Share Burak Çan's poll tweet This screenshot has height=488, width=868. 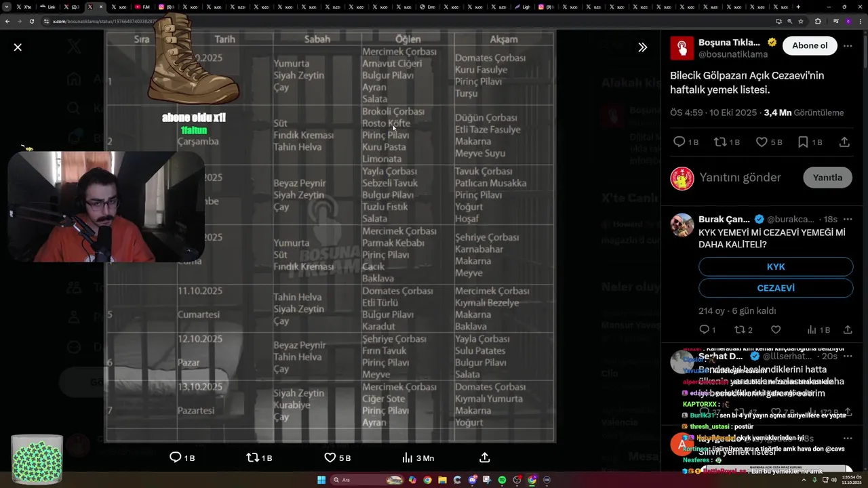point(848,329)
